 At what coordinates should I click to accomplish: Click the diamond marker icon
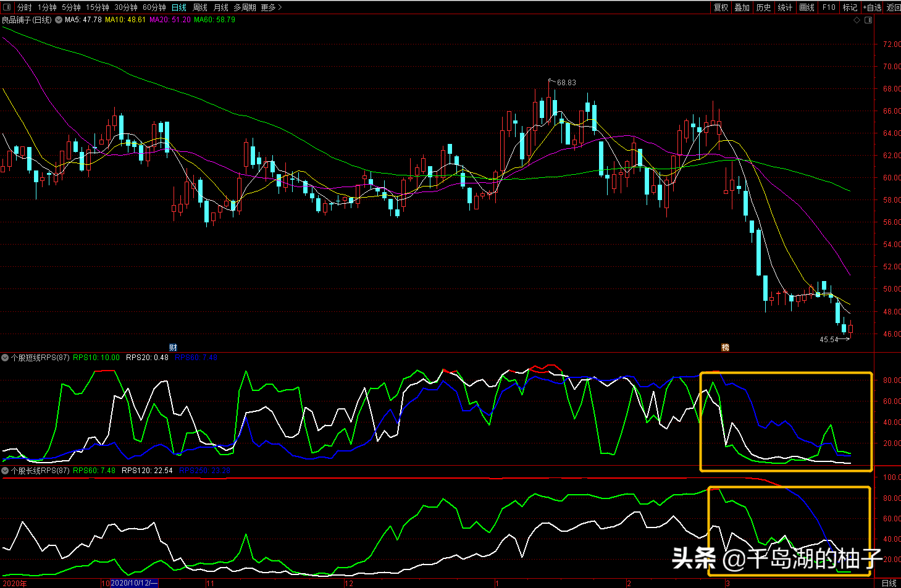[x=857, y=20]
